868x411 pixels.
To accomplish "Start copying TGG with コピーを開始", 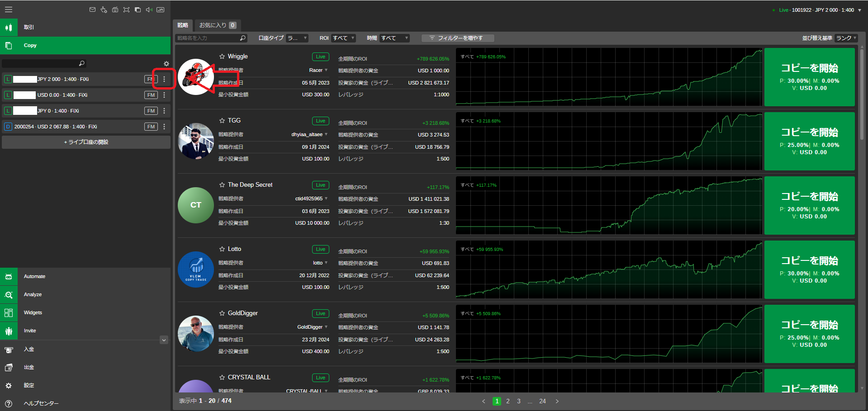I will point(810,142).
